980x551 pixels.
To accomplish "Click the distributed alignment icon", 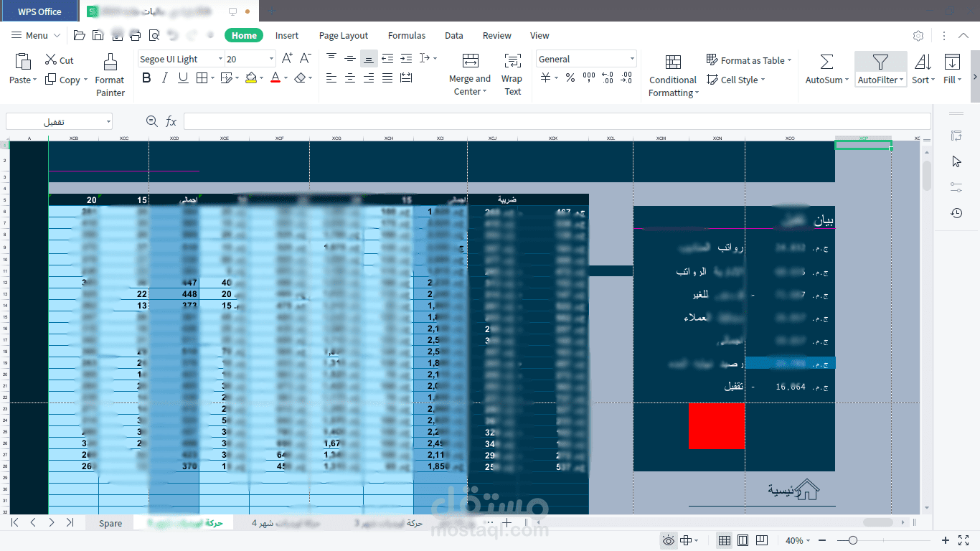I will [x=406, y=77].
